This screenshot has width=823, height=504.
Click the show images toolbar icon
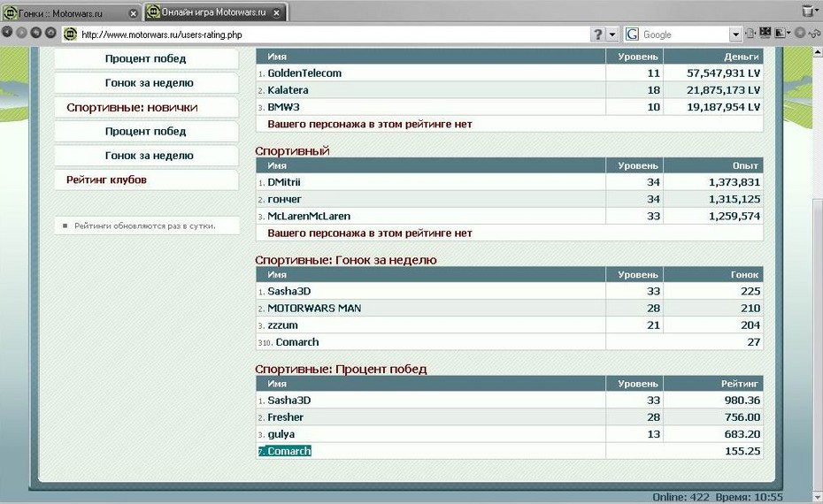click(x=780, y=33)
